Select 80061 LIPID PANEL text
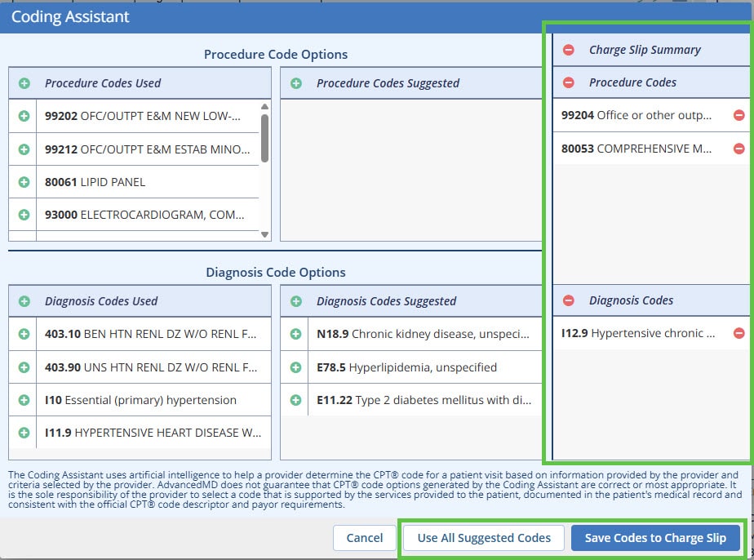Screen dimensions: 754x560 [95, 182]
